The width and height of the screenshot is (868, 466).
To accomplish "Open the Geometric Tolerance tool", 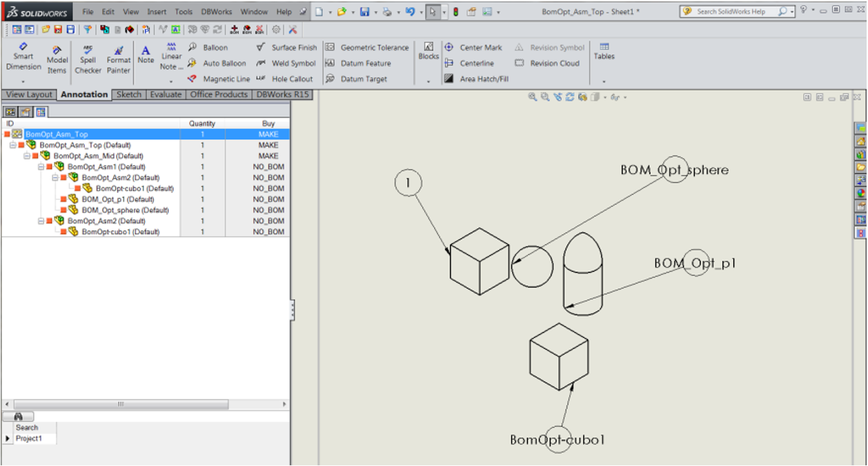I will coord(367,48).
